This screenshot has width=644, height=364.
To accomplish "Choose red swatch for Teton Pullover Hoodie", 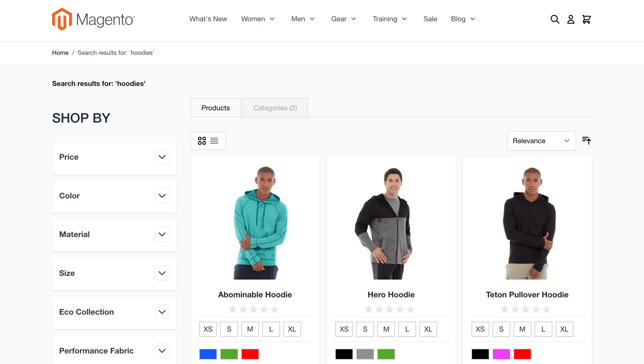I will (x=522, y=354).
